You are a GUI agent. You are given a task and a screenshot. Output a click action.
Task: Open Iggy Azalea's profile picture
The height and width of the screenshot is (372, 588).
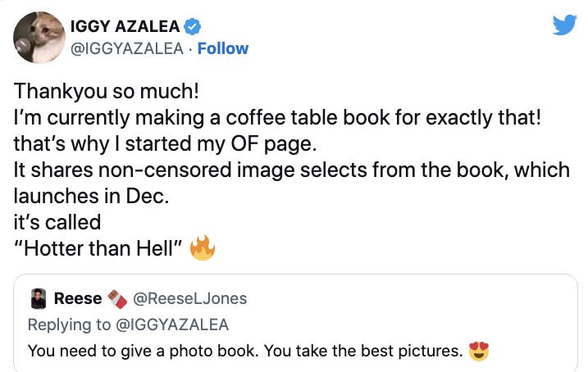pyautogui.click(x=39, y=38)
